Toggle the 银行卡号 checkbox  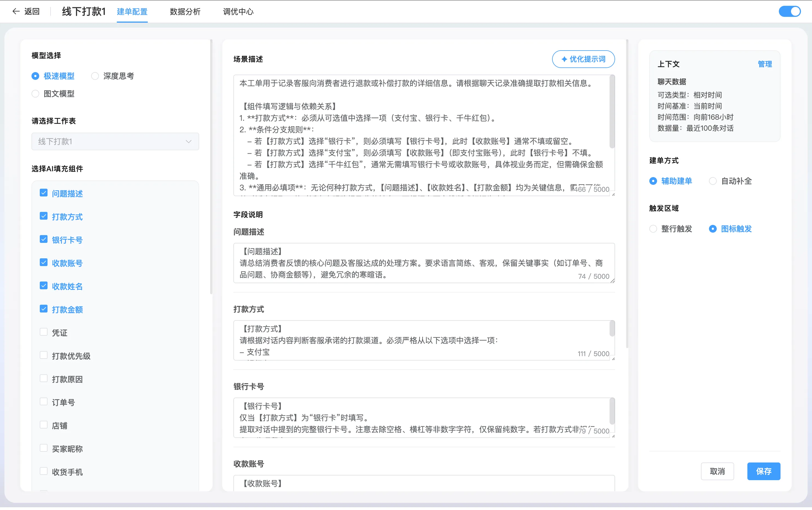[x=44, y=240]
